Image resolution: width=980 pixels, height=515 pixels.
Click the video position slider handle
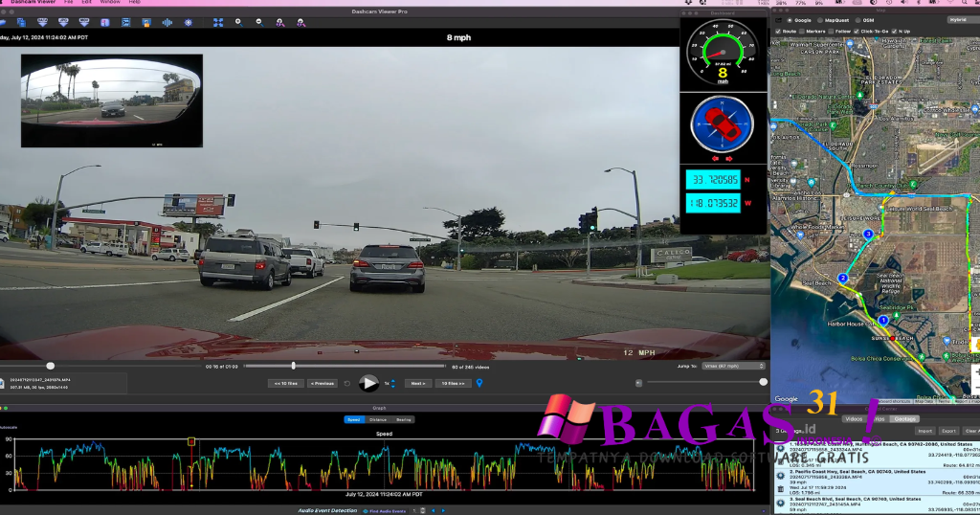point(51,366)
